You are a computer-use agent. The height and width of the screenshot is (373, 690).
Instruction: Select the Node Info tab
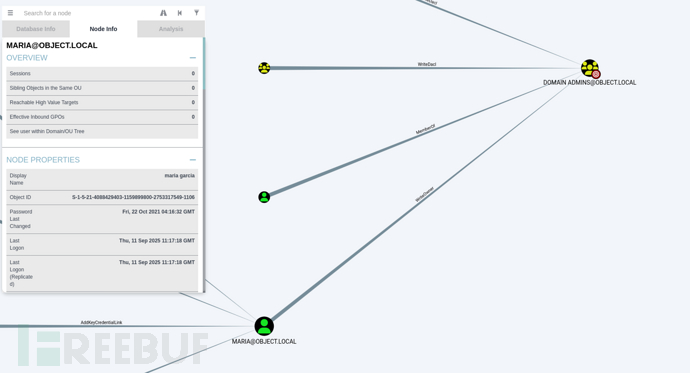click(103, 29)
